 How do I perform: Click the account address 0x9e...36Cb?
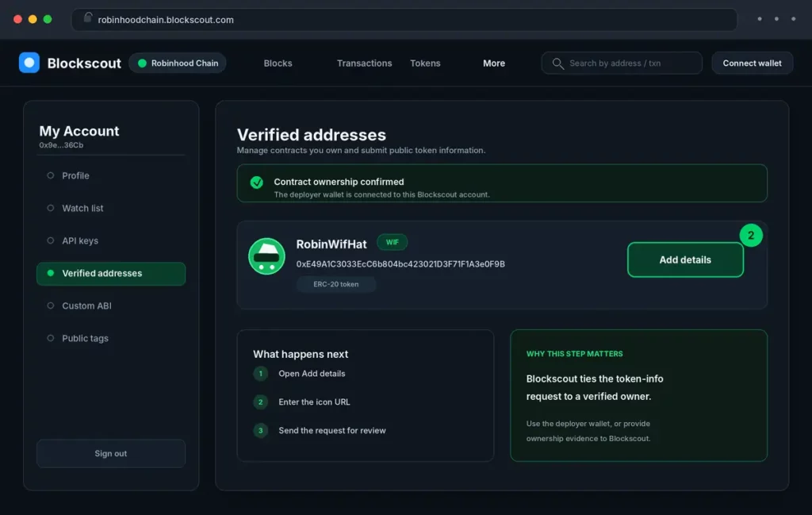[x=61, y=145]
